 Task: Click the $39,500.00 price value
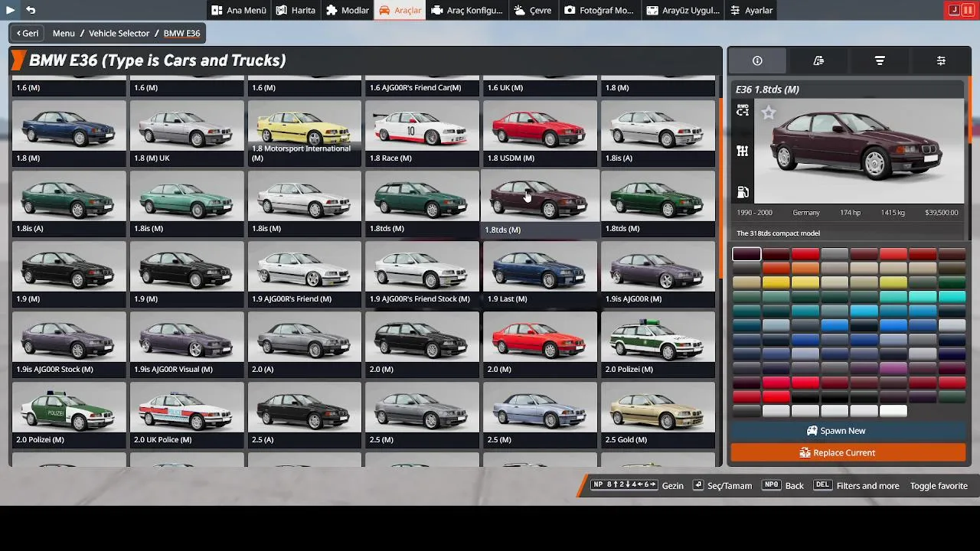[x=941, y=213]
